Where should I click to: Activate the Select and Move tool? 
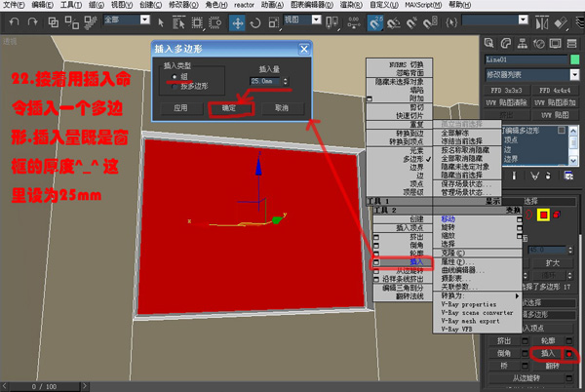point(237,23)
